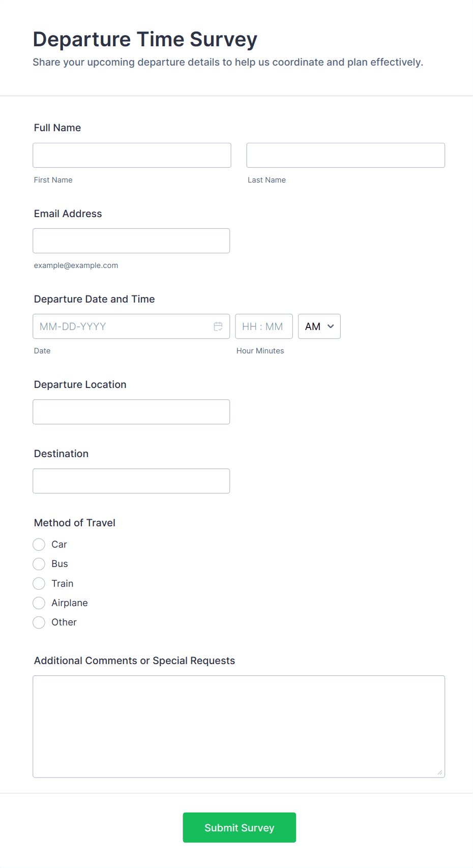Image resolution: width=473 pixels, height=868 pixels.
Task: Click the Departure Time Survey heading
Action: click(x=145, y=39)
